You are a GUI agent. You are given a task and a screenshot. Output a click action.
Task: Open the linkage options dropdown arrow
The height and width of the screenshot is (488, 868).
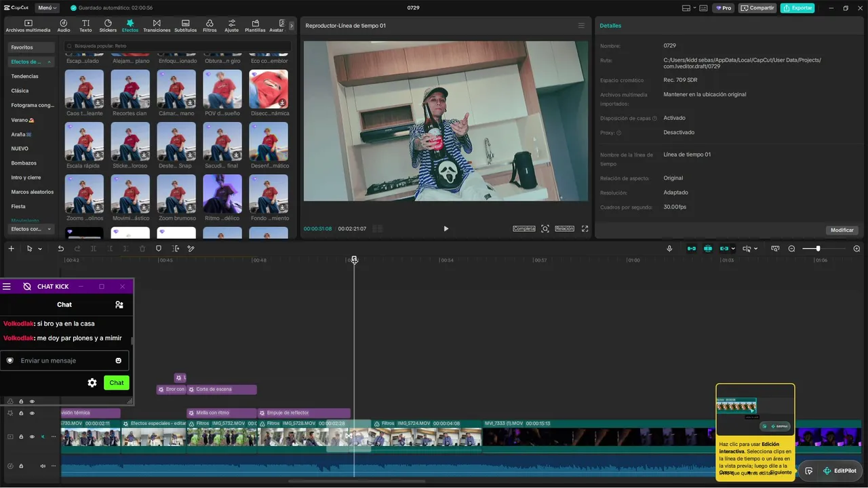coord(734,249)
